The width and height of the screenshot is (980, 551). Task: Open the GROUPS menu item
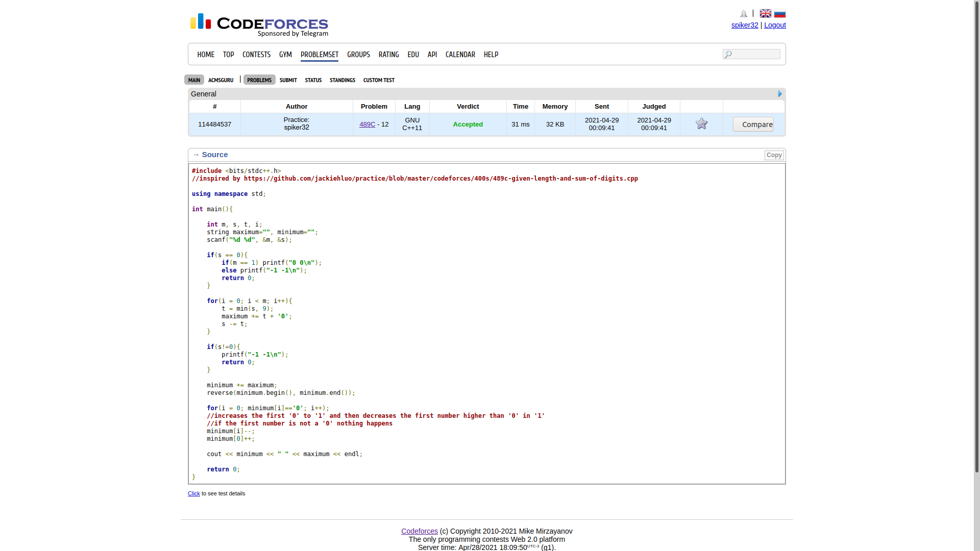(358, 54)
